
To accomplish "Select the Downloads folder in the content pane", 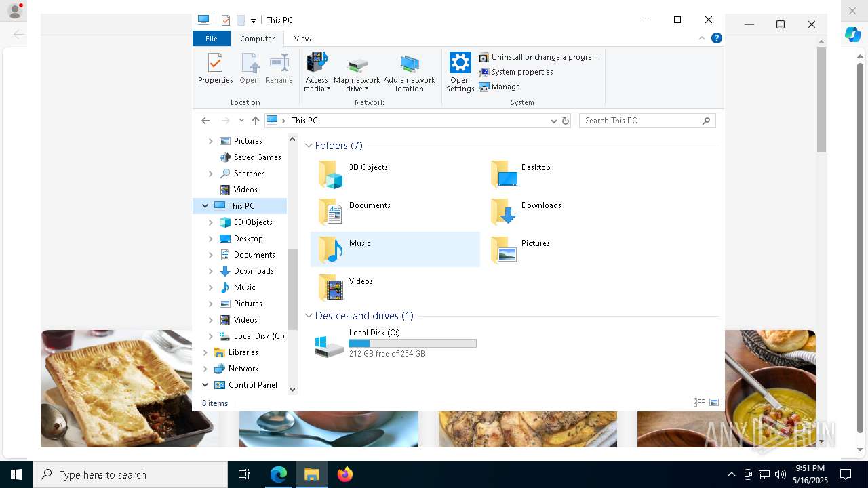I will coord(567,212).
